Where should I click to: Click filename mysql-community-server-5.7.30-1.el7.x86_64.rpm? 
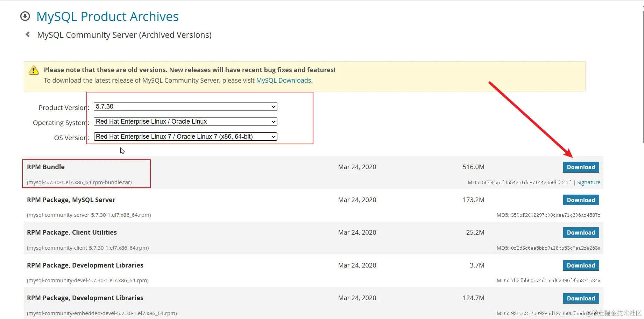coord(89,215)
